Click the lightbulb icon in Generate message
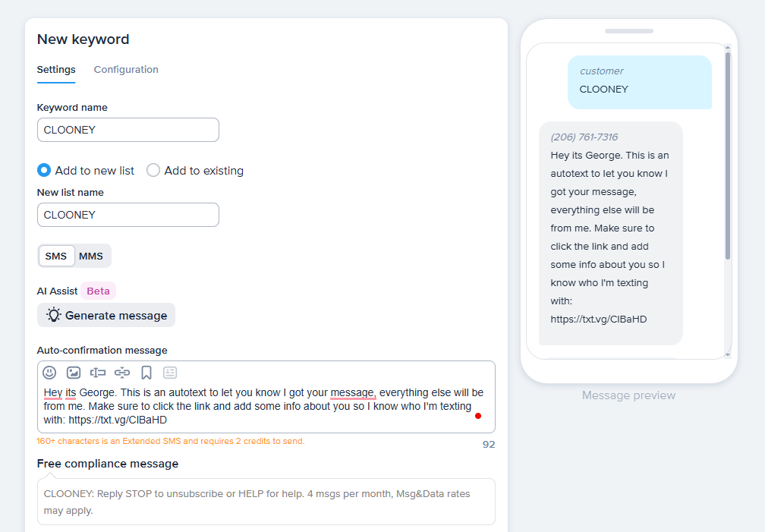This screenshot has height=532, width=765. 53,315
